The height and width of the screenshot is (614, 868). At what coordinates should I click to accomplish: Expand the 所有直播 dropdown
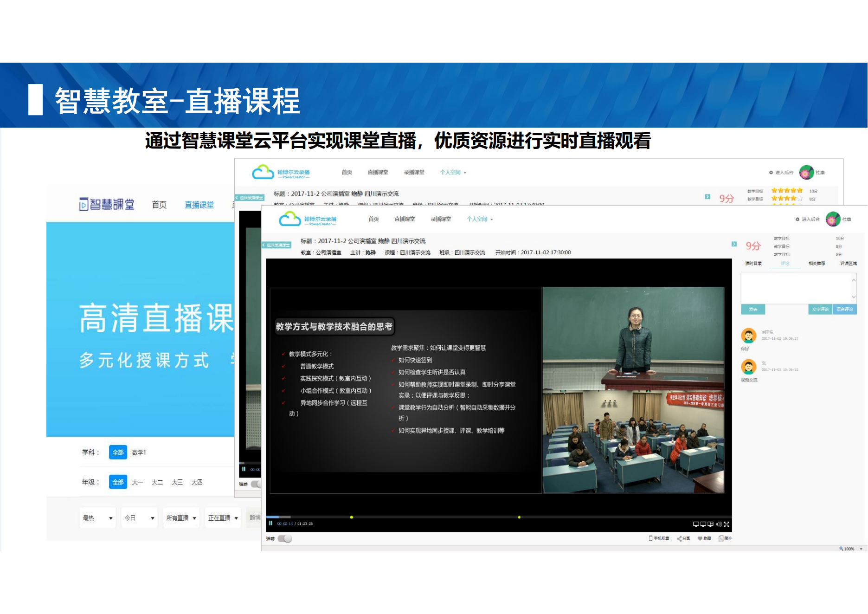pos(181,518)
